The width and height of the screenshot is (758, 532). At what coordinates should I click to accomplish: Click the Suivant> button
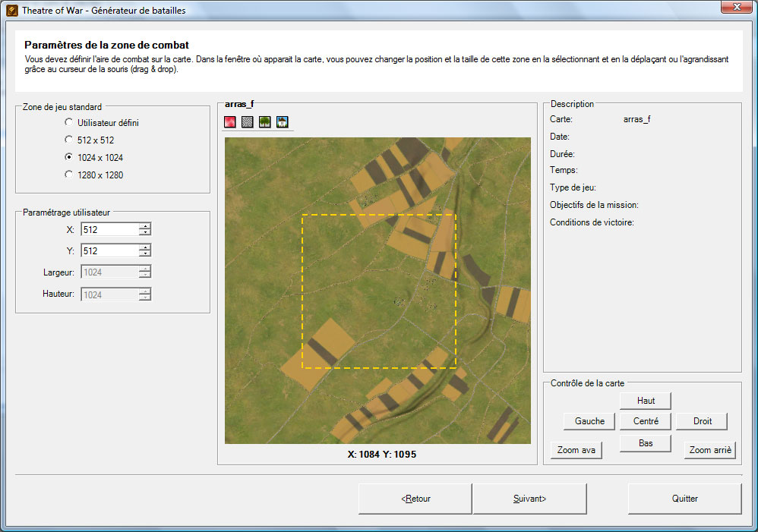[529, 499]
